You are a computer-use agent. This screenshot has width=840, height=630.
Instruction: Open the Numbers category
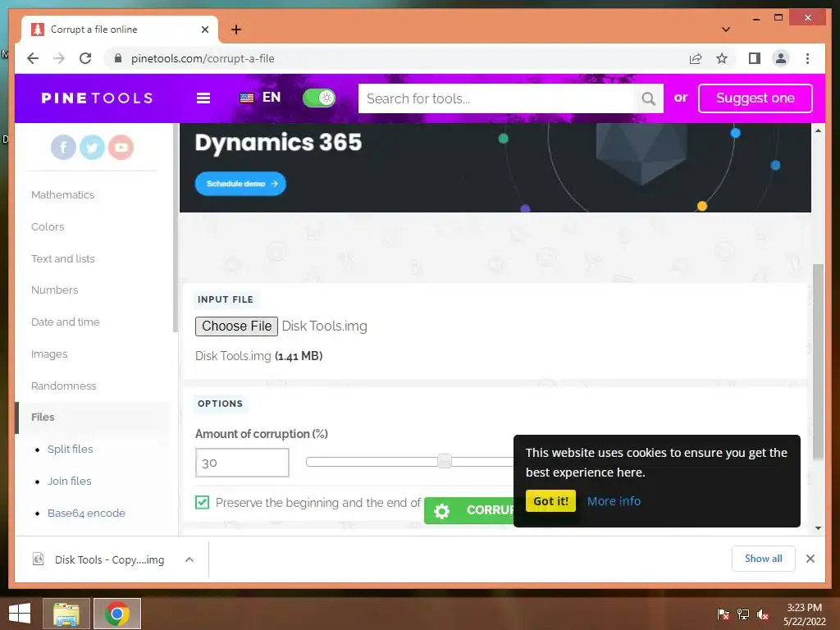(55, 290)
